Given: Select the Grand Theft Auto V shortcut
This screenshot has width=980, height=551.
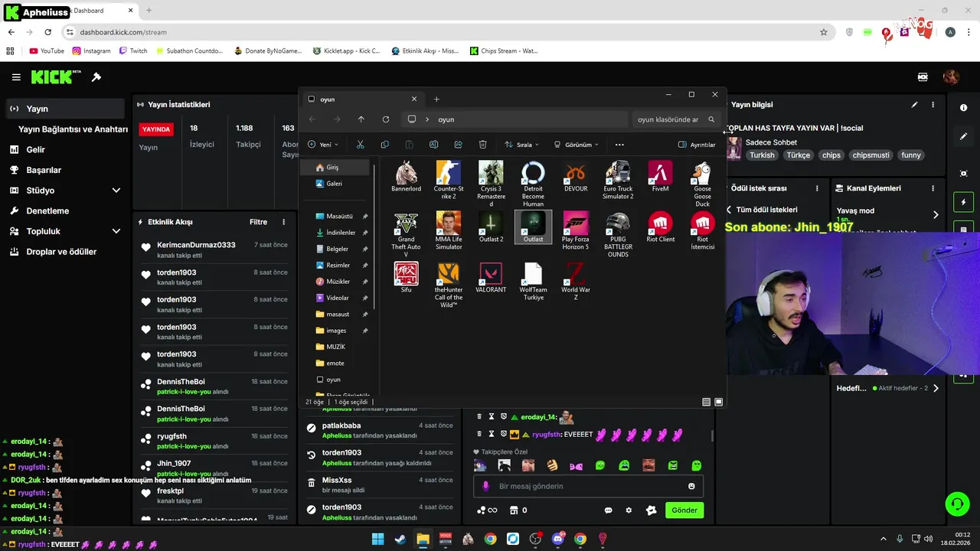Looking at the screenshot, I should click(406, 235).
